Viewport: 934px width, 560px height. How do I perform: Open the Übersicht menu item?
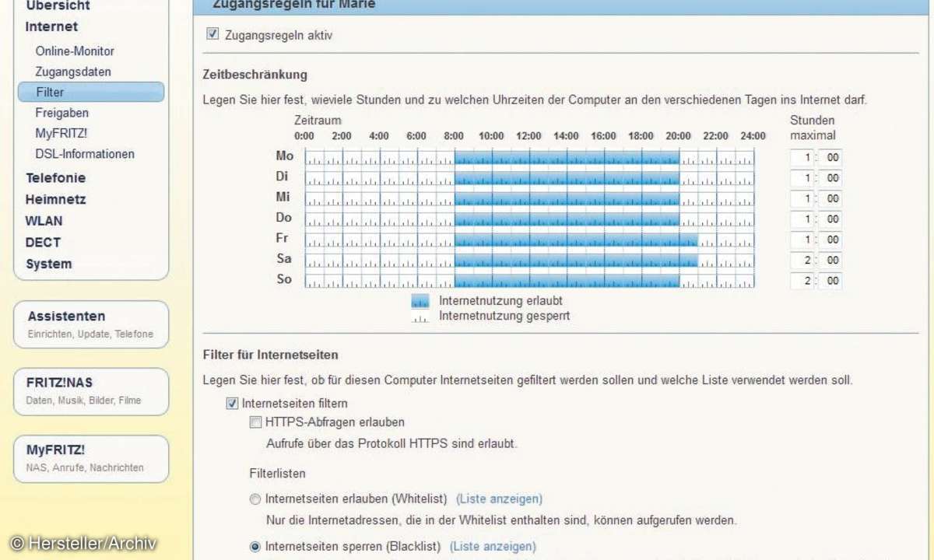click(58, 5)
